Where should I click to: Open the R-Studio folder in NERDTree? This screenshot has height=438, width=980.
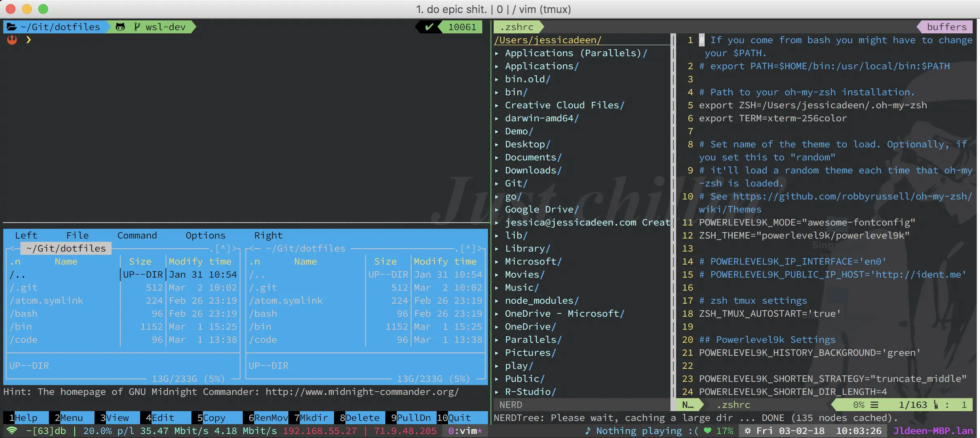tap(530, 392)
